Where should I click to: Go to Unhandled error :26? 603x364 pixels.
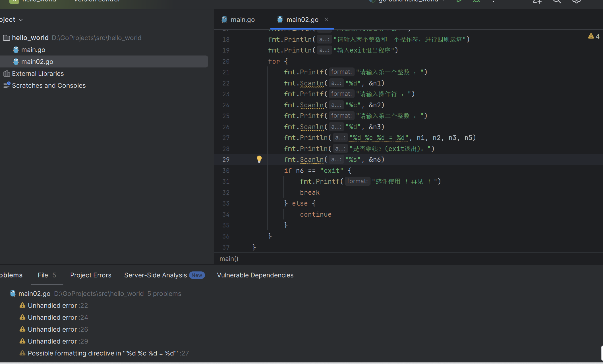(x=58, y=329)
